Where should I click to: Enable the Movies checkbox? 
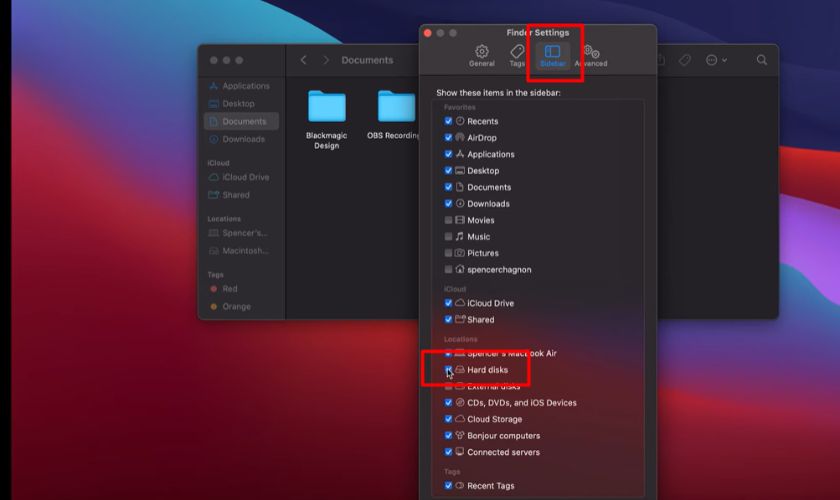coord(448,220)
